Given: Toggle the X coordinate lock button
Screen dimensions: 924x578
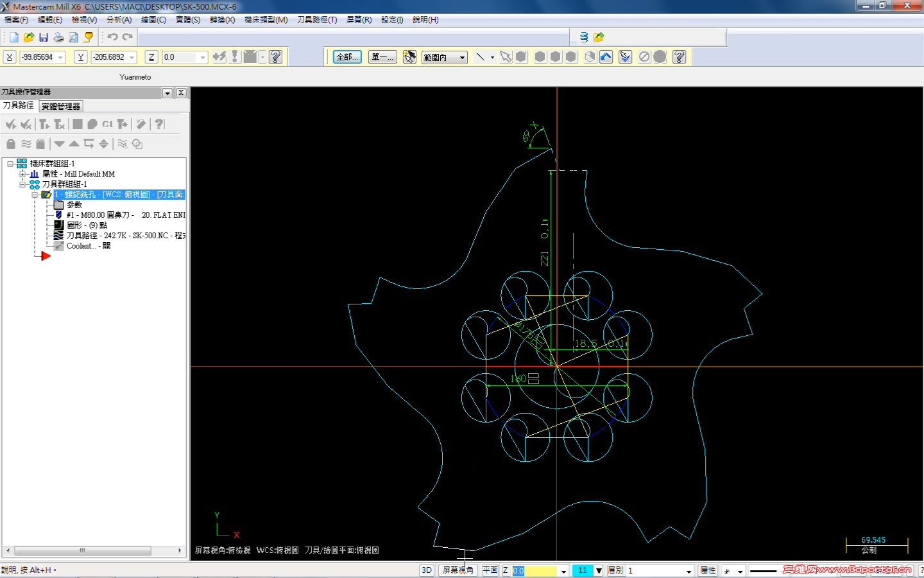Looking at the screenshot, I should point(10,57).
